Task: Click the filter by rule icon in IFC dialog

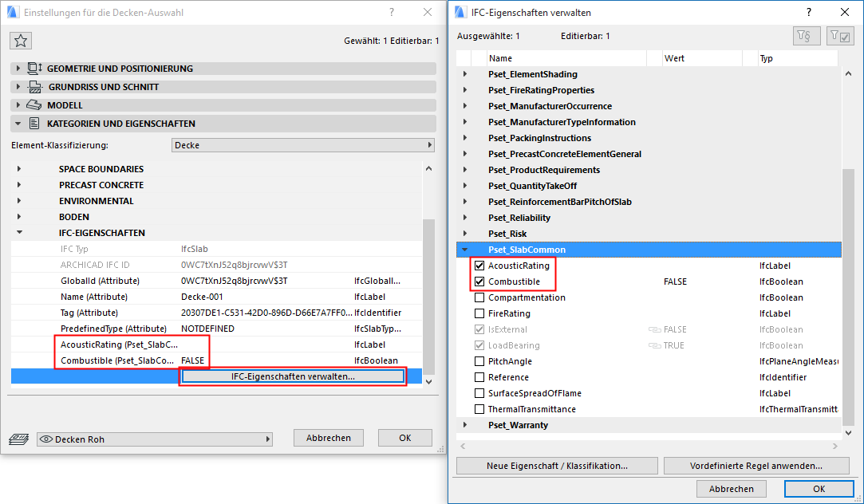Action: coord(807,37)
